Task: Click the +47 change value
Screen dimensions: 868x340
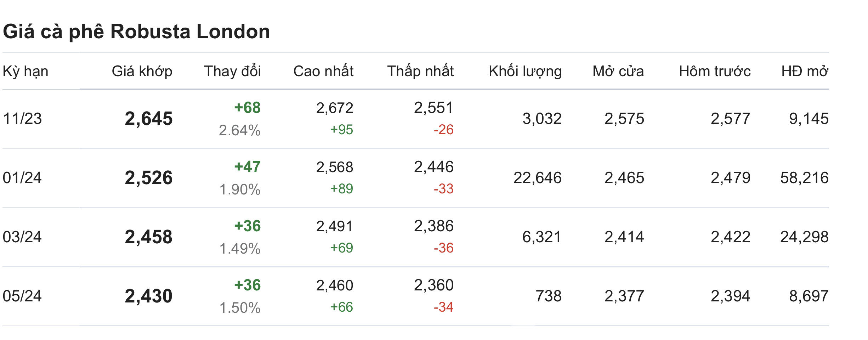Action: click(x=248, y=167)
